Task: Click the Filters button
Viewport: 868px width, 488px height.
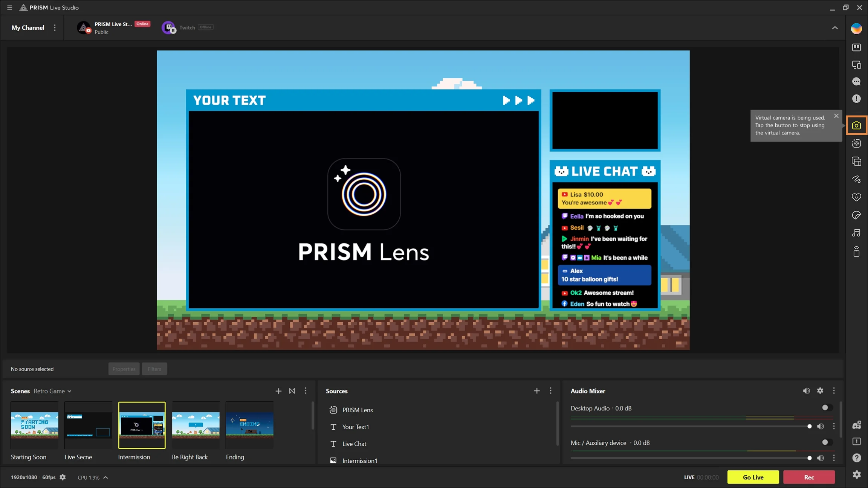Action: 154,369
